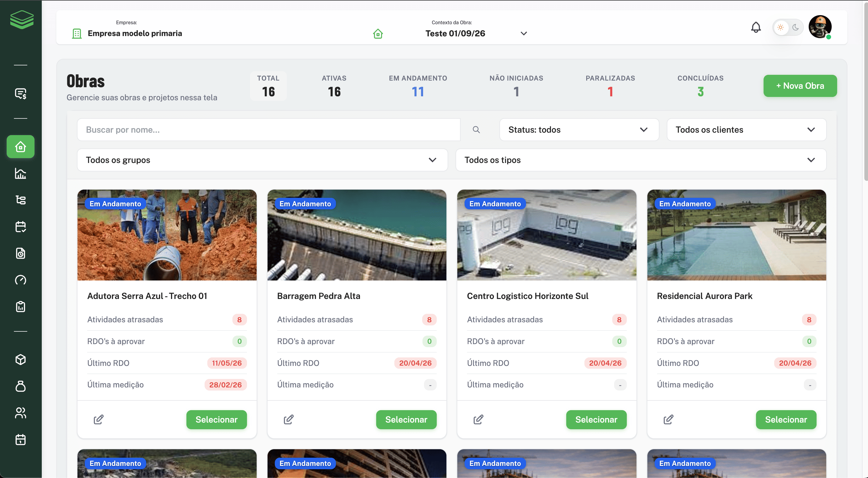The width and height of the screenshot is (868, 478).
Task: Click Barragem Pedra Alta's Último RDO 20/04/26
Action: pos(416,363)
